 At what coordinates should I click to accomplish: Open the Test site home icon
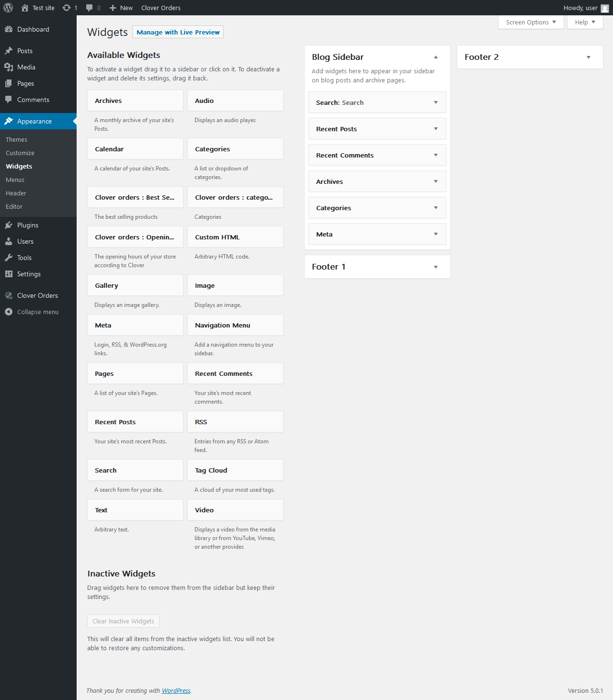(x=25, y=8)
